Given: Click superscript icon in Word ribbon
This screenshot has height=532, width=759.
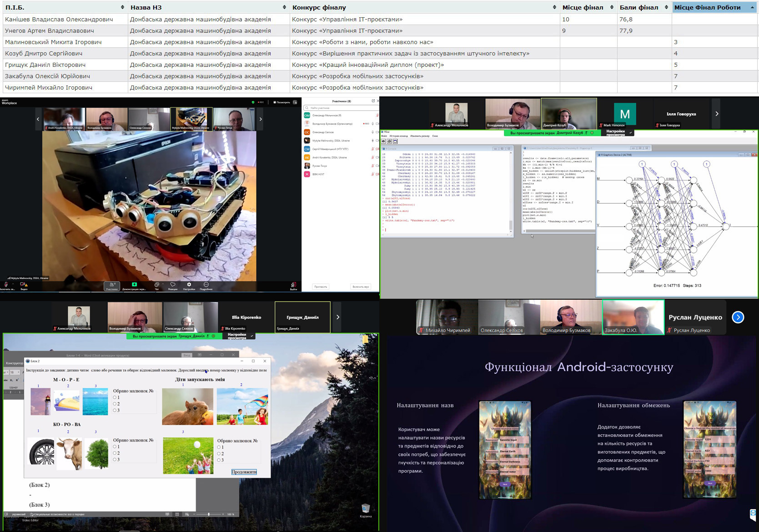Looking at the screenshot, I should (x=17, y=380).
